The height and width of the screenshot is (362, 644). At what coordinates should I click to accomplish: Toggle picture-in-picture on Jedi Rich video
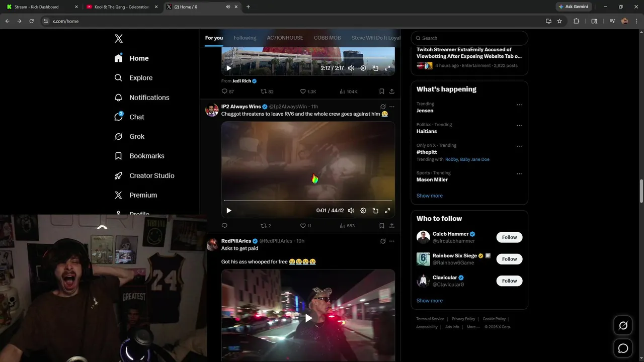click(x=375, y=68)
